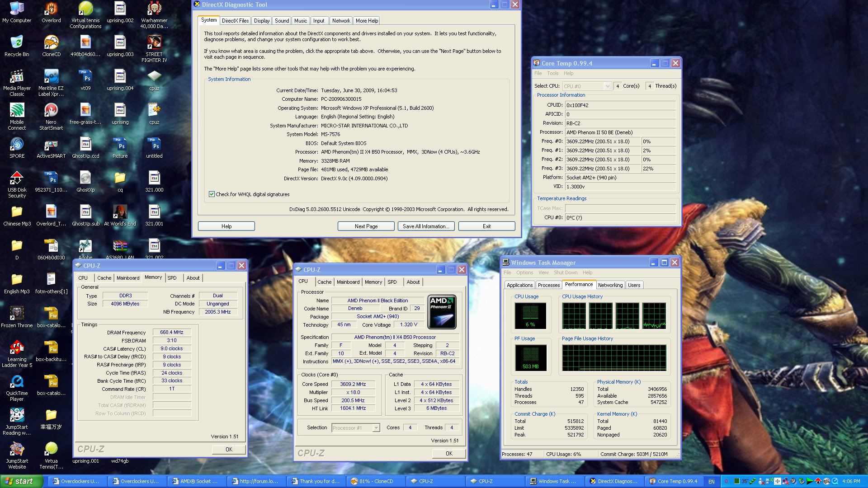
Task: Switch to the Display tab in DxDiag
Action: (x=261, y=21)
